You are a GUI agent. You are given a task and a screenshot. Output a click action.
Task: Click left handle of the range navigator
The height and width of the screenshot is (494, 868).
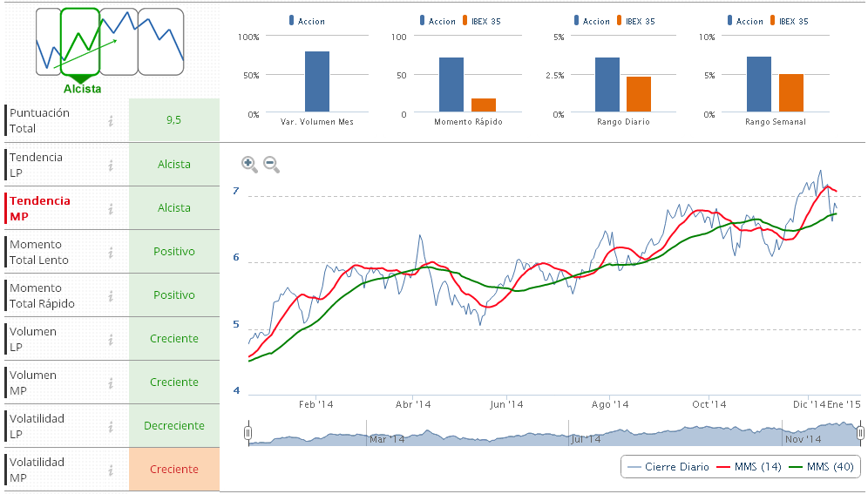point(248,433)
